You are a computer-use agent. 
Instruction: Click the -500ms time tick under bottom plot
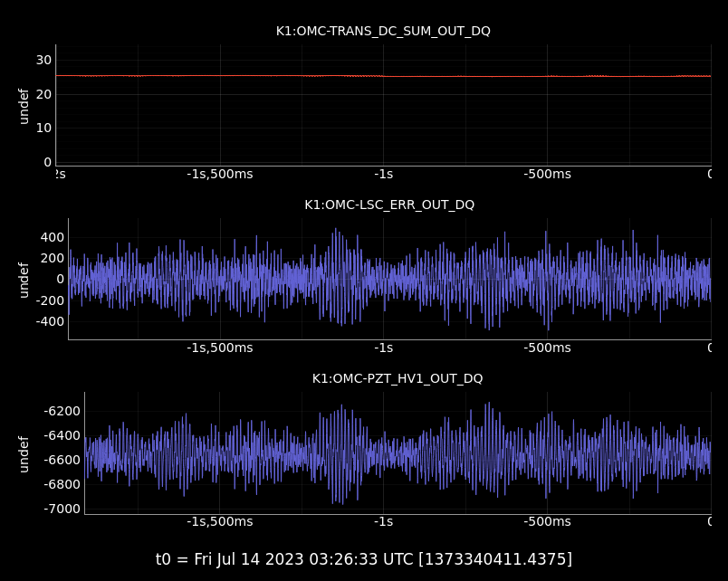click(547, 521)
